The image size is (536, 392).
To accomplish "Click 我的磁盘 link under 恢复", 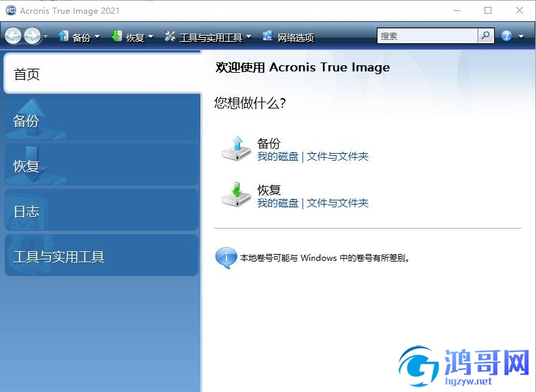I will pos(278,203).
